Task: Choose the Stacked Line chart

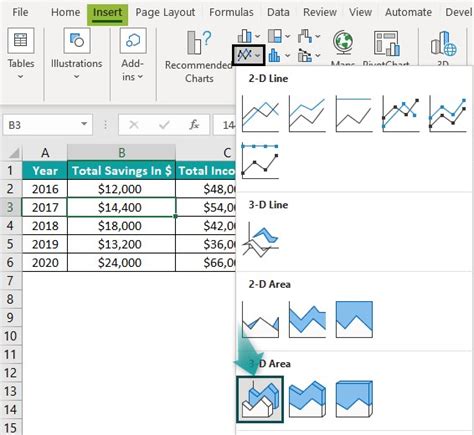Action: (x=307, y=114)
